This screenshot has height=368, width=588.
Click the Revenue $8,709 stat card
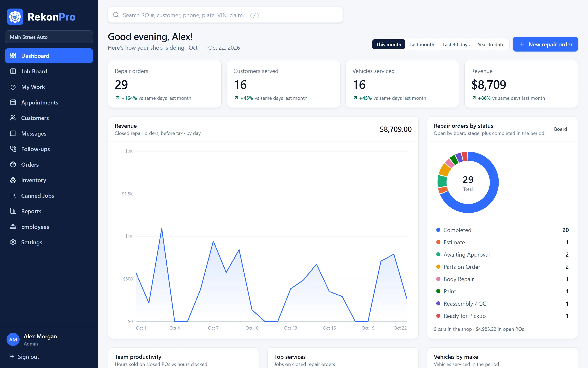pyautogui.click(x=521, y=84)
